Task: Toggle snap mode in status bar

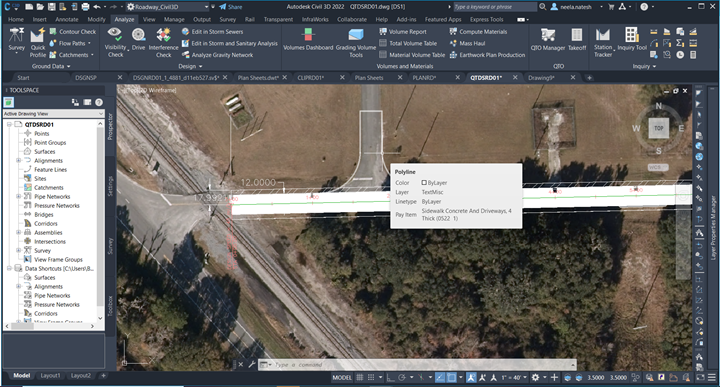Action: tap(371, 377)
